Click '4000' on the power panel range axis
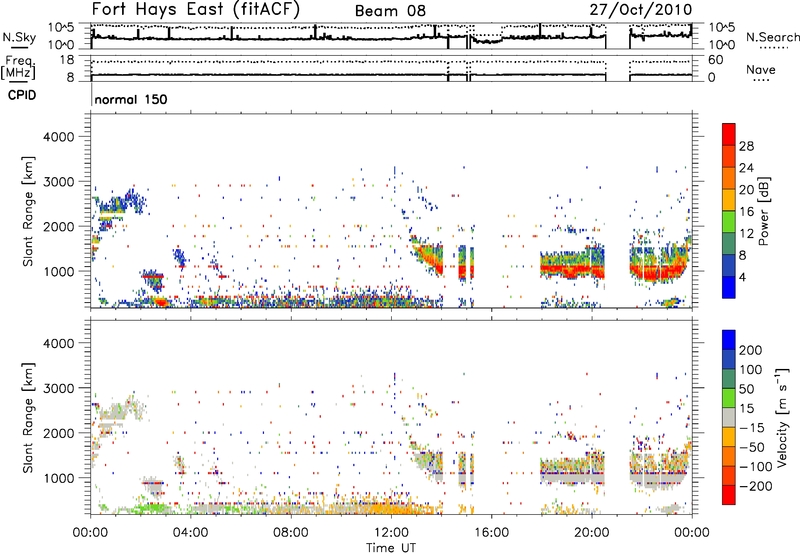 click(x=59, y=137)
